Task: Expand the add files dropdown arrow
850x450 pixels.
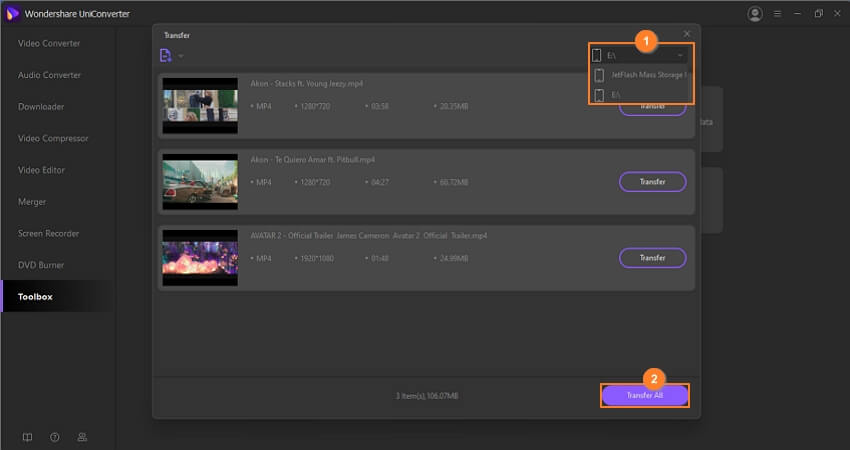Action: [181, 56]
